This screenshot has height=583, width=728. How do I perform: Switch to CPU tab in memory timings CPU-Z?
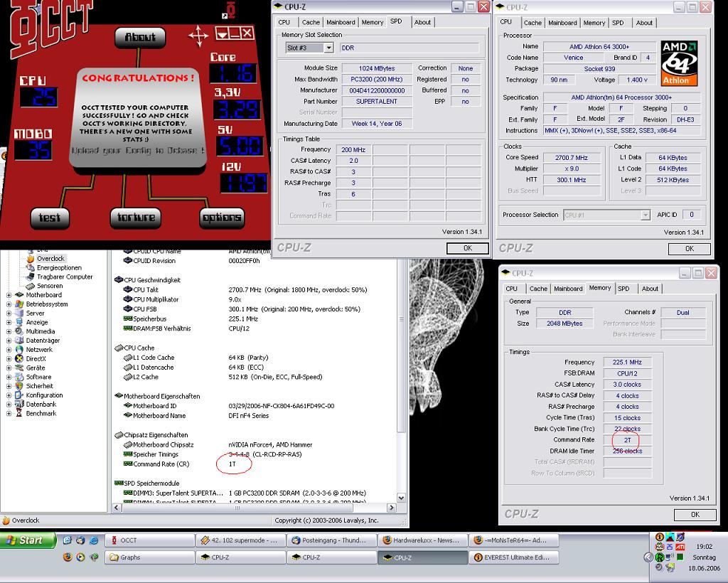[511, 289]
